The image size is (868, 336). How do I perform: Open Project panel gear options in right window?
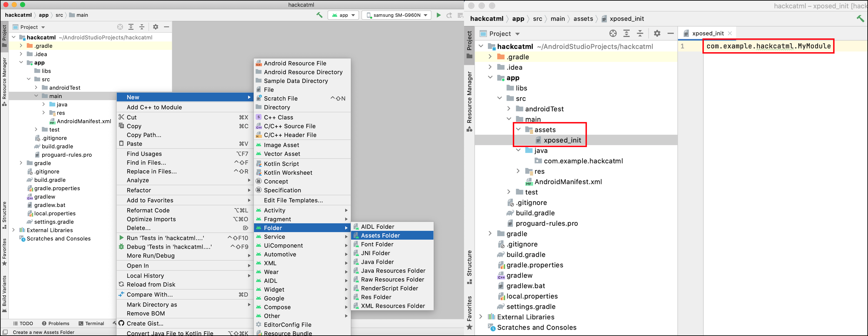pyautogui.click(x=657, y=33)
